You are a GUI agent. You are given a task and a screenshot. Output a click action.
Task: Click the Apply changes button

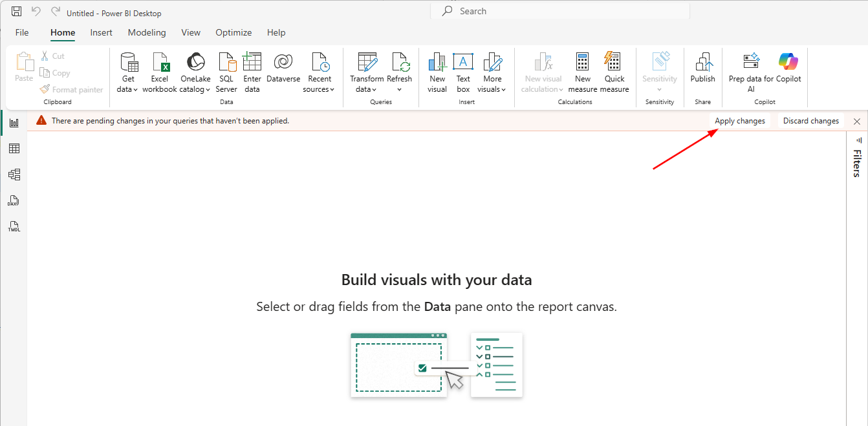point(739,121)
